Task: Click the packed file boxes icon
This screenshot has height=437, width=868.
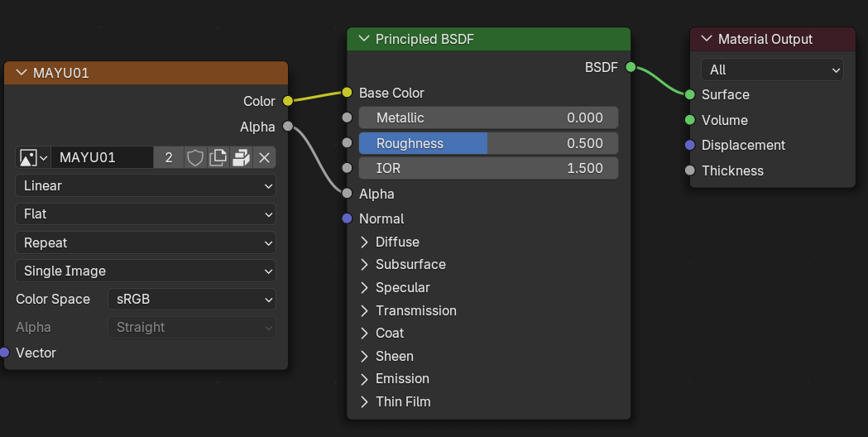Action: pos(241,157)
